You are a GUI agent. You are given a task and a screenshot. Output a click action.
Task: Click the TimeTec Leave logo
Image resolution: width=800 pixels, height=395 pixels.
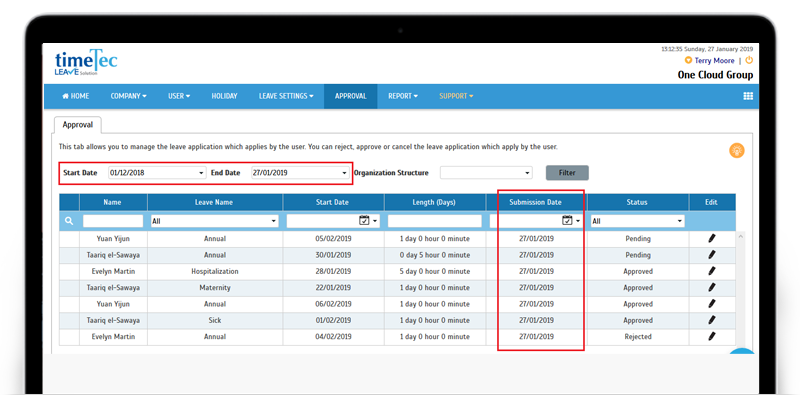[86, 63]
